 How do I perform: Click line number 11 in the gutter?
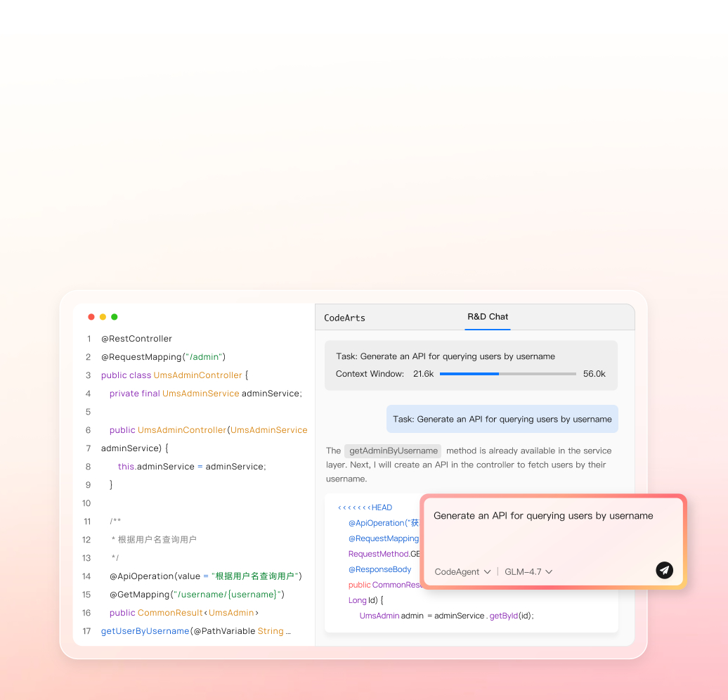[87, 521]
